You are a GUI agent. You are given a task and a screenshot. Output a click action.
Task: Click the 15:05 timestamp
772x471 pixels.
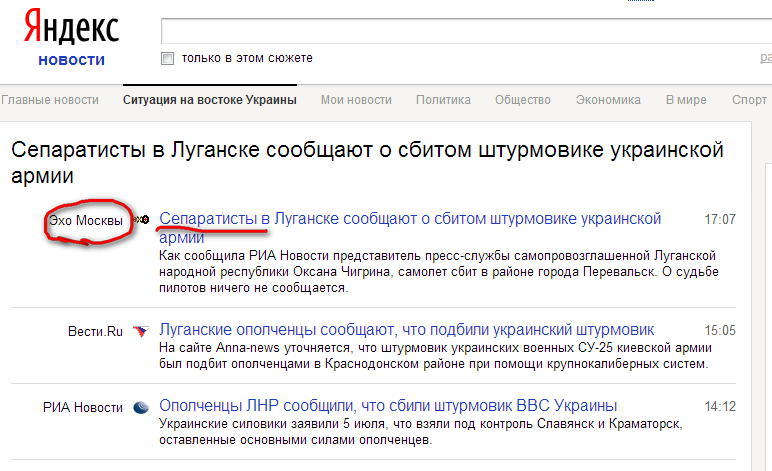[x=720, y=330]
